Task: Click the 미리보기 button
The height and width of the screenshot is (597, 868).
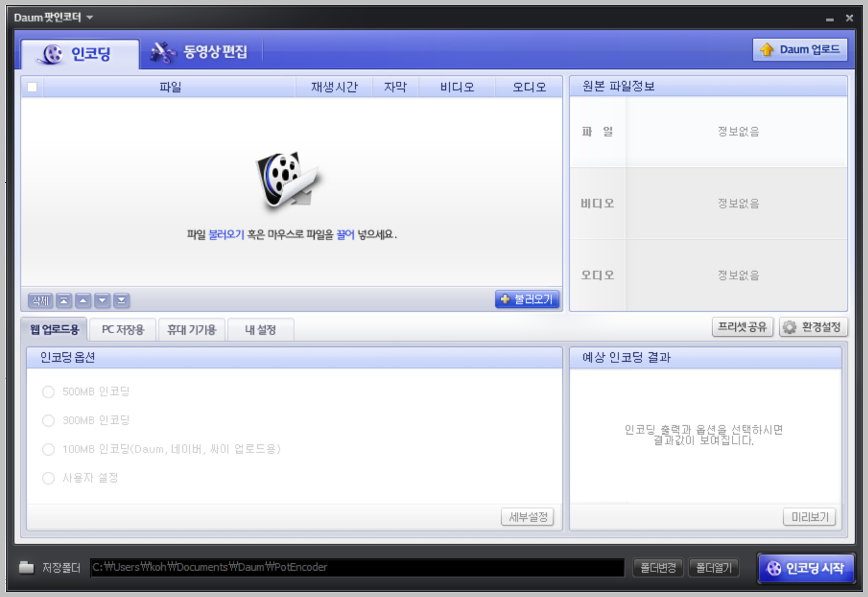Action: pos(809,517)
